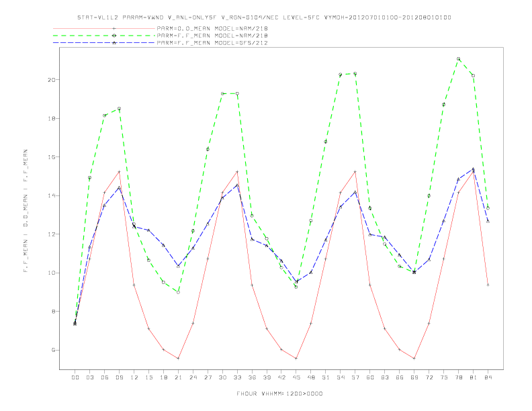Viewport: 532px width, 411px height.
Task: Click the blue dashed line legend sample
Action: [x=104, y=43]
